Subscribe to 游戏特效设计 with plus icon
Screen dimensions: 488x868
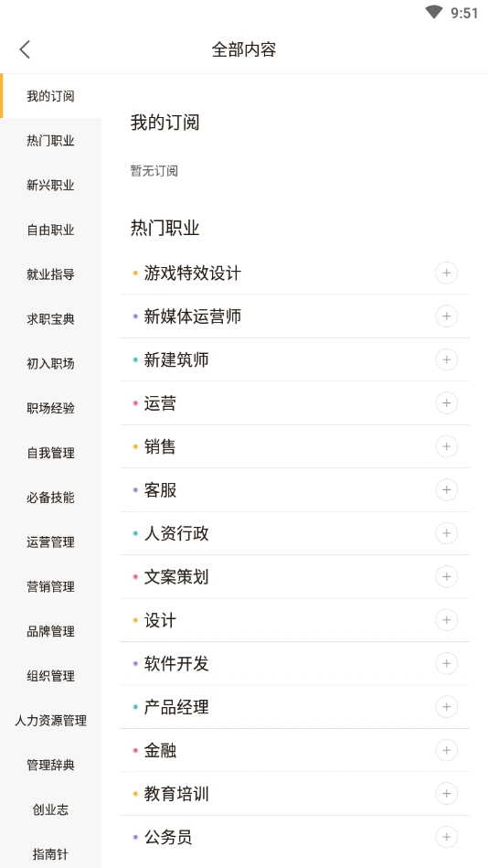tap(447, 273)
